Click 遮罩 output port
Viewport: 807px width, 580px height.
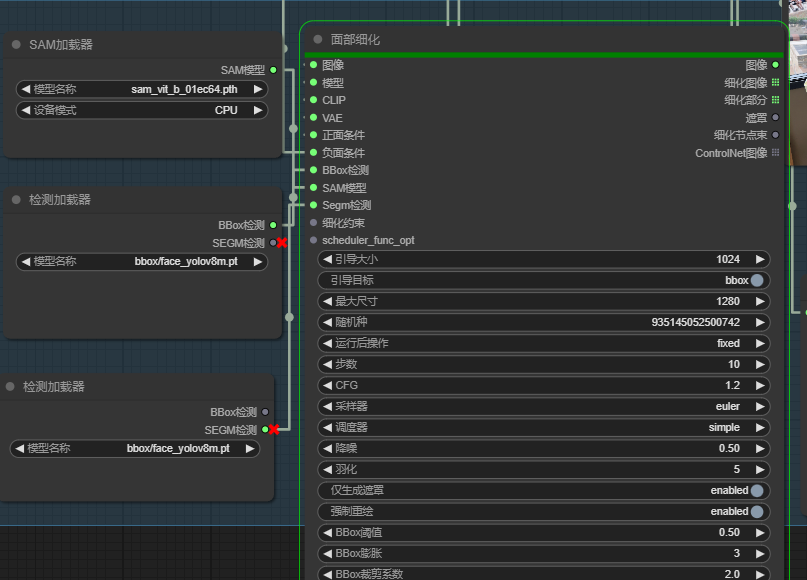point(776,117)
